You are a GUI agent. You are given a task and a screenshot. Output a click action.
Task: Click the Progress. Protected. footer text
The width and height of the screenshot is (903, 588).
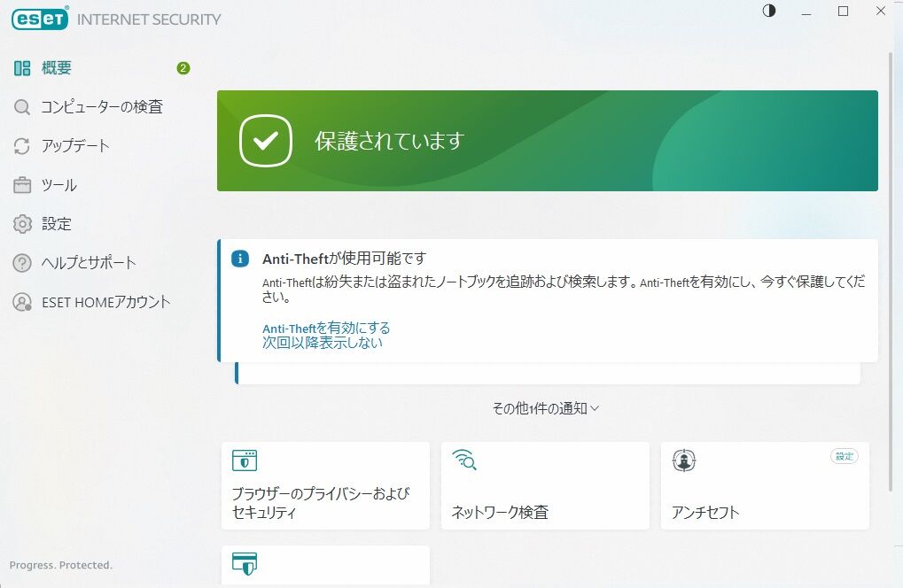(x=61, y=565)
